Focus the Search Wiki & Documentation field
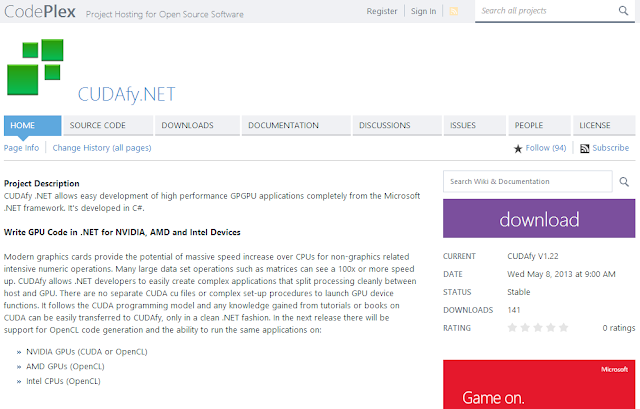Viewport: 640px width, 409px height. pyautogui.click(x=527, y=182)
